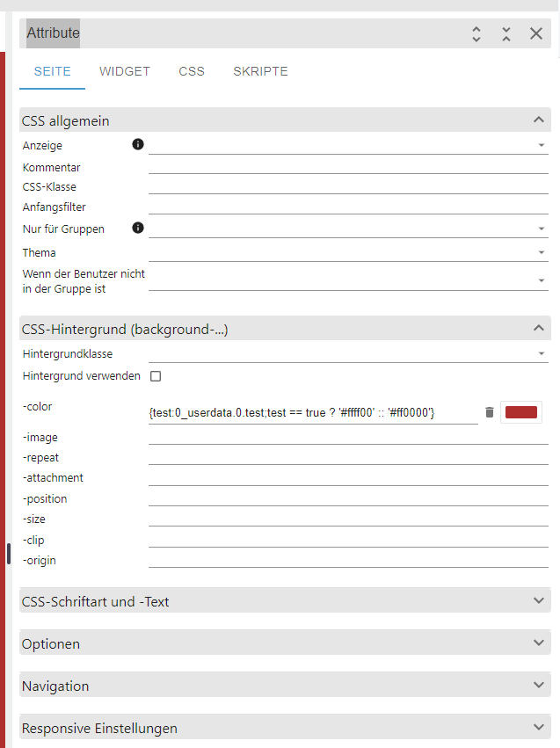Switch to the WIDGET tab
Image resolution: width=560 pixels, height=748 pixels.
[124, 71]
